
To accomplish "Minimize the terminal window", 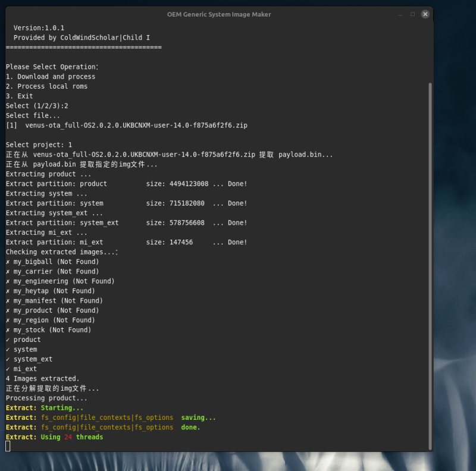I will click(x=400, y=14).
